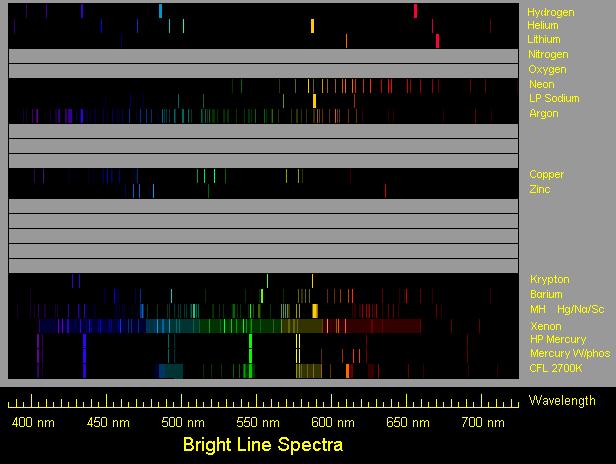
Task: Select the Oxygen label
Action: point(547,70)
